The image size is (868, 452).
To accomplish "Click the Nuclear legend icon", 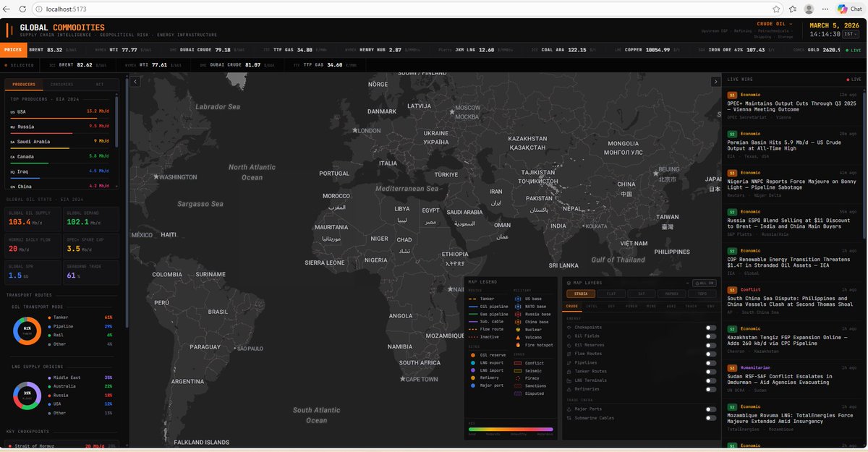I will [517, 330].
